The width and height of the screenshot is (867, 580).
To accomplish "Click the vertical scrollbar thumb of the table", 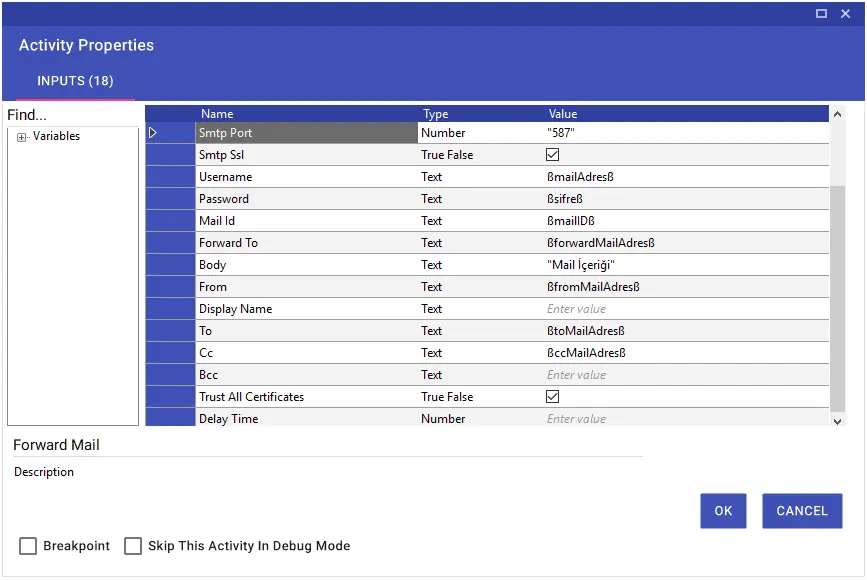I will click(837, 299).
